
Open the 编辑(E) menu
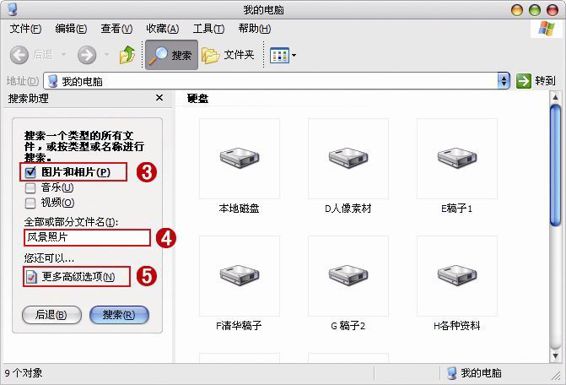tap(71, 29)
